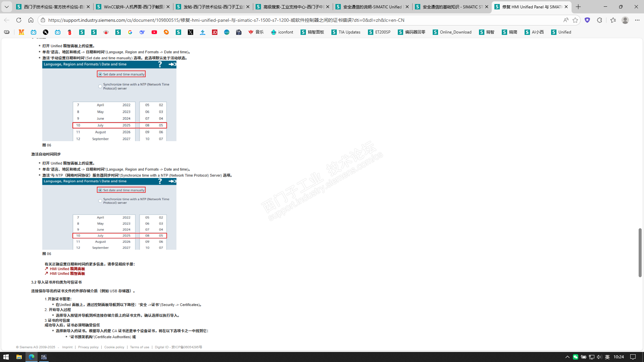Open the read aloud icon

[x=566, y=20]
